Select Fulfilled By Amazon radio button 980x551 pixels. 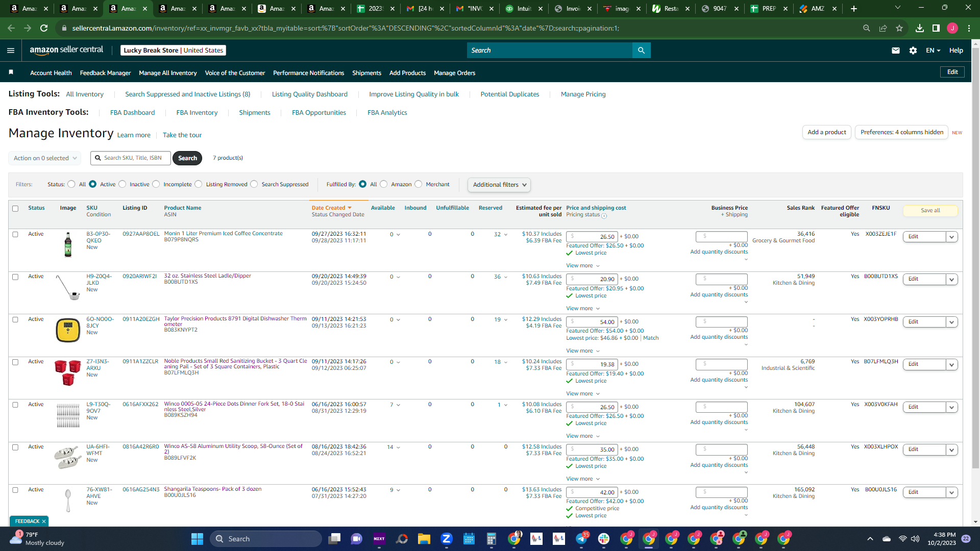384,184
